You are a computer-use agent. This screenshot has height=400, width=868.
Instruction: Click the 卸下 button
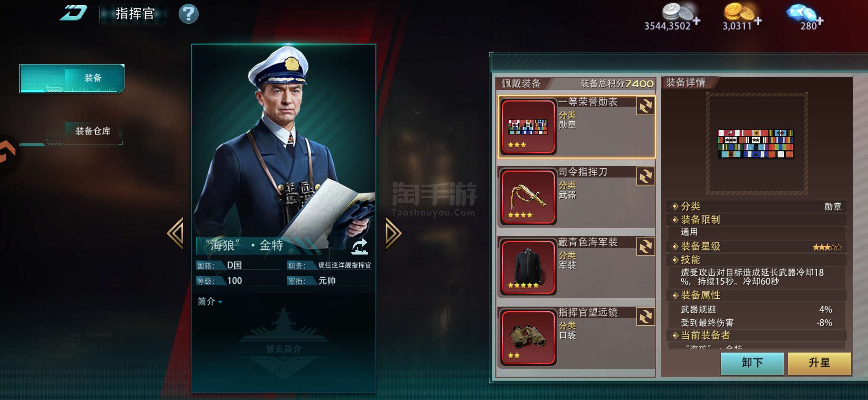tap(752, 363)
